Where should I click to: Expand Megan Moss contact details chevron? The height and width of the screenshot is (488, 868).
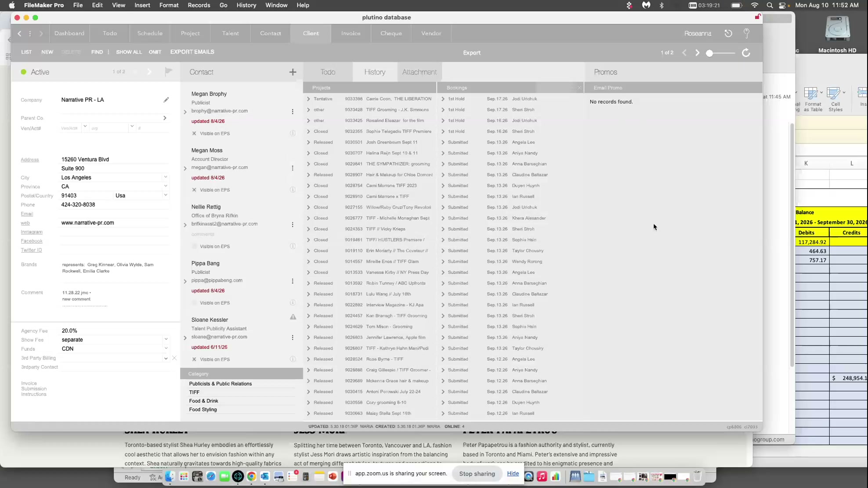click(185, 168)
